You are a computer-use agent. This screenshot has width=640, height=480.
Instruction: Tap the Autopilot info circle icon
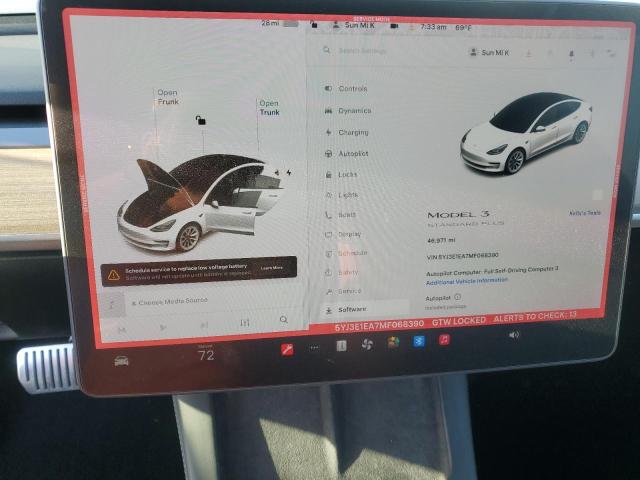pyautogui.click(x=458, y=297)
